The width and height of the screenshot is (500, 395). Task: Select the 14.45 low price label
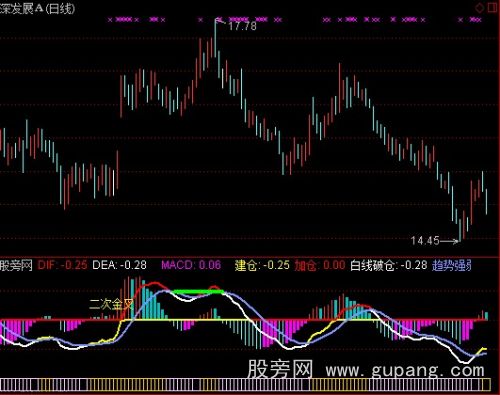coord(425,240)
